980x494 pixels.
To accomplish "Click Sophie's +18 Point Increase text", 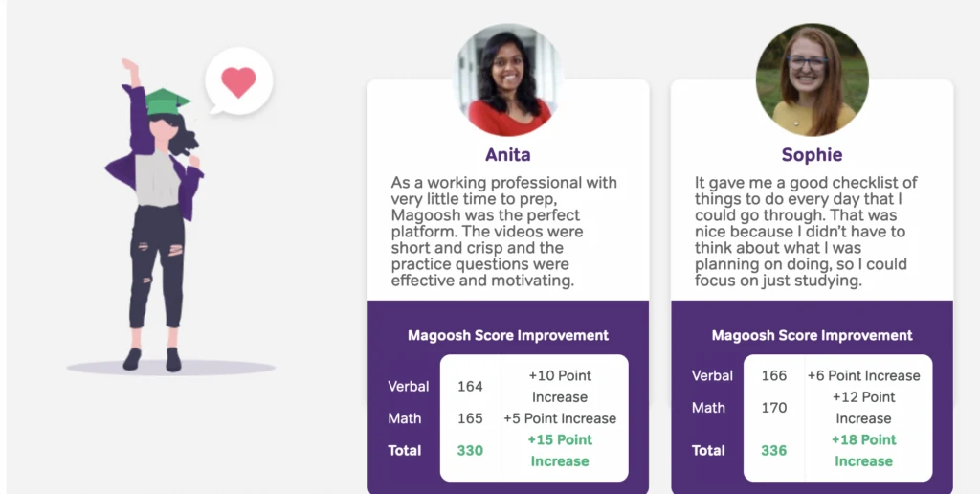I will click(864, 450).
